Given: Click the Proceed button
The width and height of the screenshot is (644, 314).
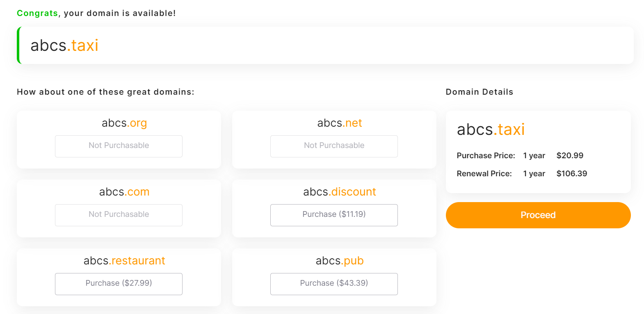Looking at the screenshot, I should pos(538,215).
